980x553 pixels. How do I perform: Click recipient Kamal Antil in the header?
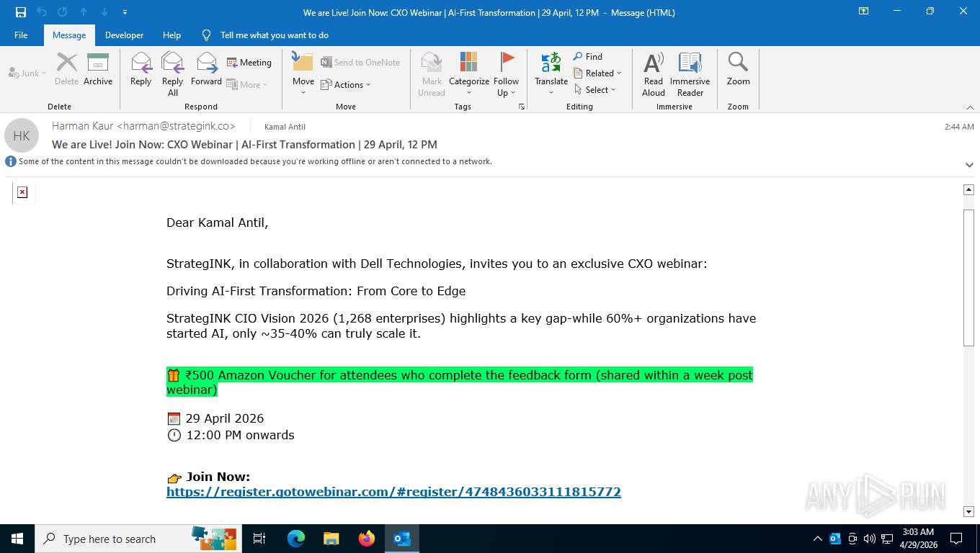pos(285,127)
